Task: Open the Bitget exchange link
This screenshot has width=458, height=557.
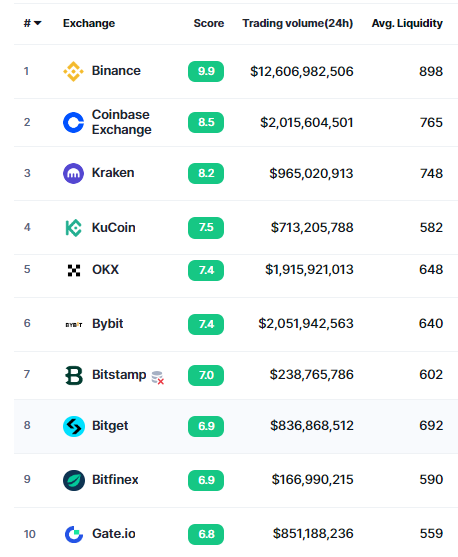Action: pos(110,426)
